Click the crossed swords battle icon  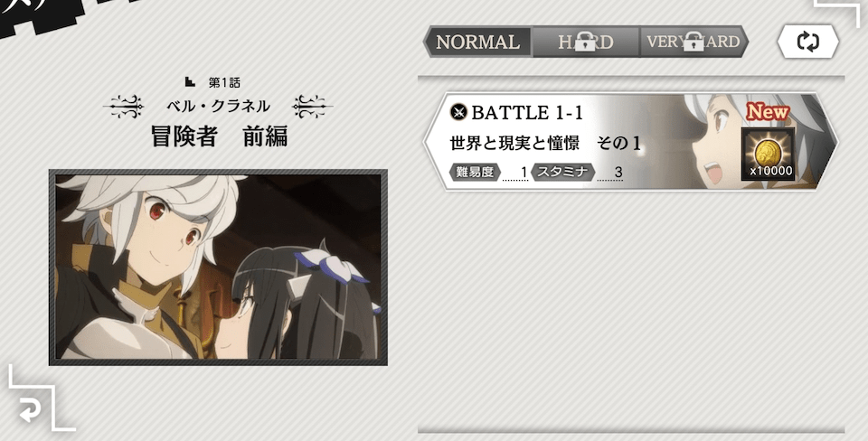point(458,112)
